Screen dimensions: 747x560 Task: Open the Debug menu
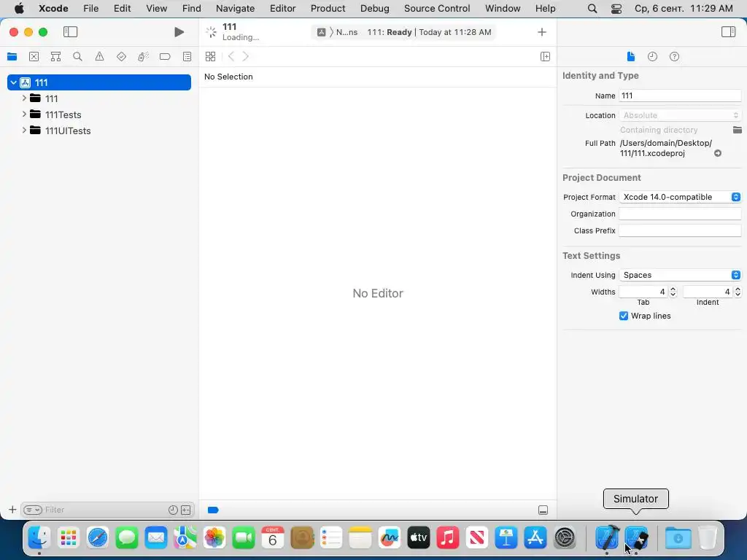tap(374, 8)
